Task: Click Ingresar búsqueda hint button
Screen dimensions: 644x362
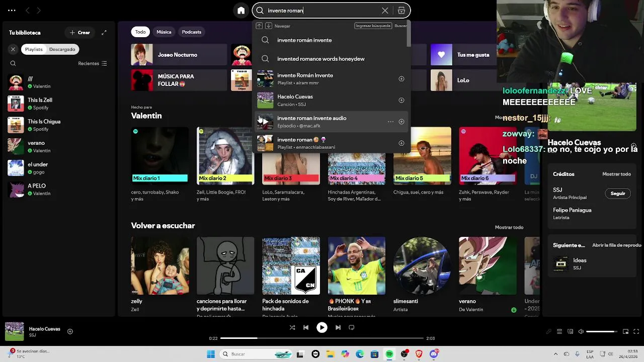Action: click(x=373, y=26)
